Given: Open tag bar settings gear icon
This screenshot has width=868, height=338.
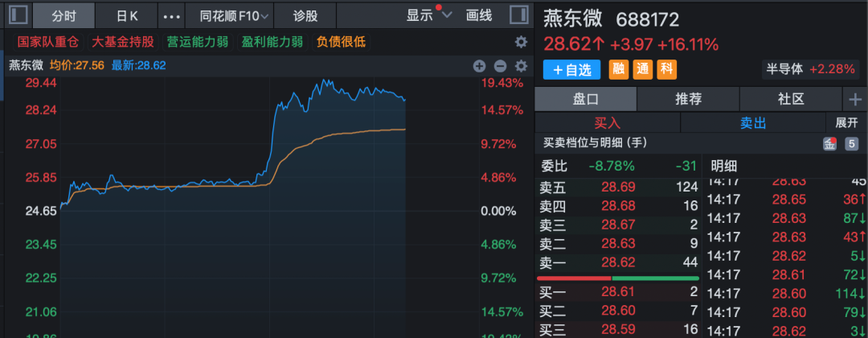Looking at the screenshot, I should pyautogui.click(x=521, y=42).
